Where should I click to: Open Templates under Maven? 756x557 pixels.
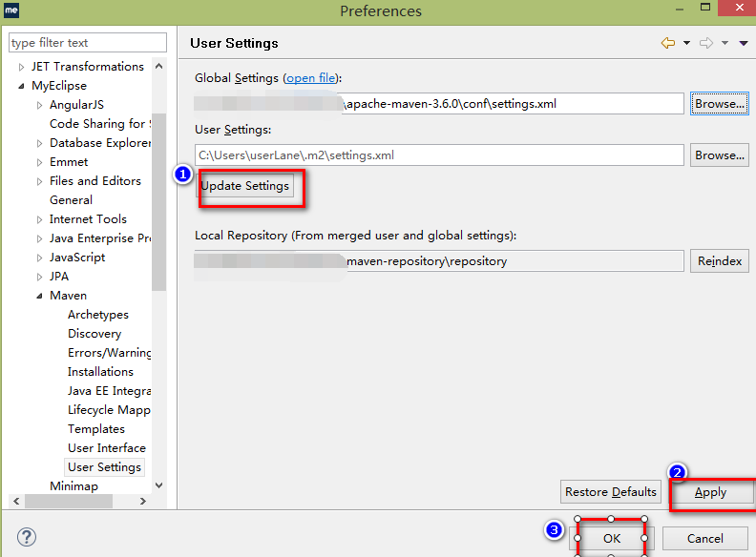[96, 429]
